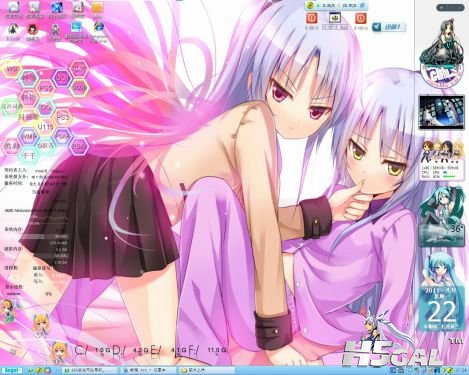Image resolution: width=469 pixels, height=375 pixels.
Task: Click the left red power icon
Action: click(312, 18)
